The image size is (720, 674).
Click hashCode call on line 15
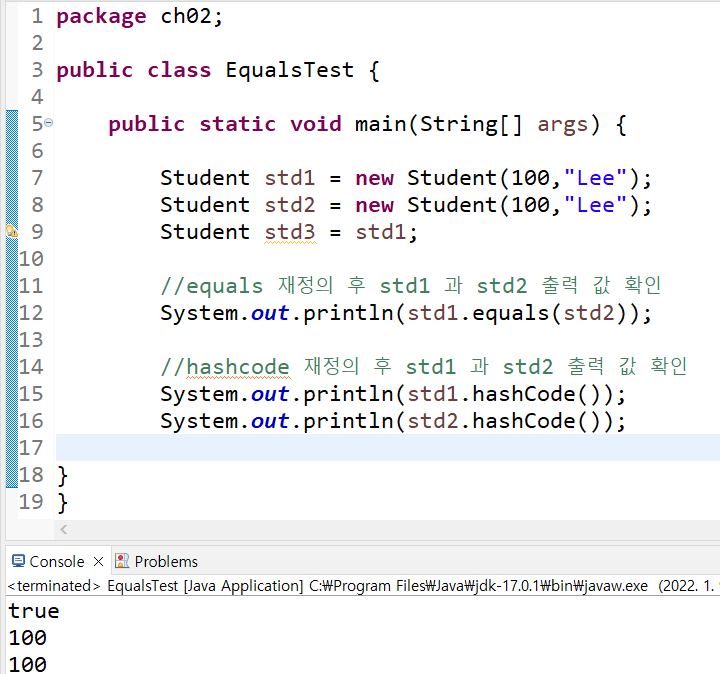pos(523,394)
